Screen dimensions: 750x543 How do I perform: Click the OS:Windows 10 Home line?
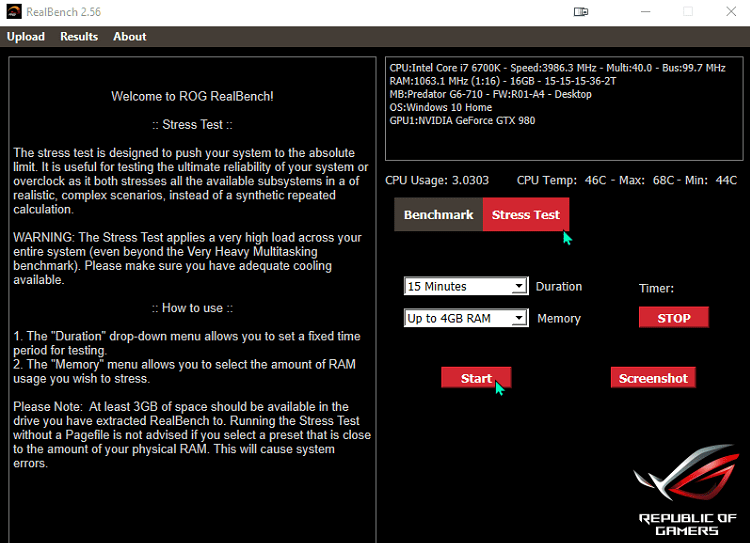tap(441, 107)
